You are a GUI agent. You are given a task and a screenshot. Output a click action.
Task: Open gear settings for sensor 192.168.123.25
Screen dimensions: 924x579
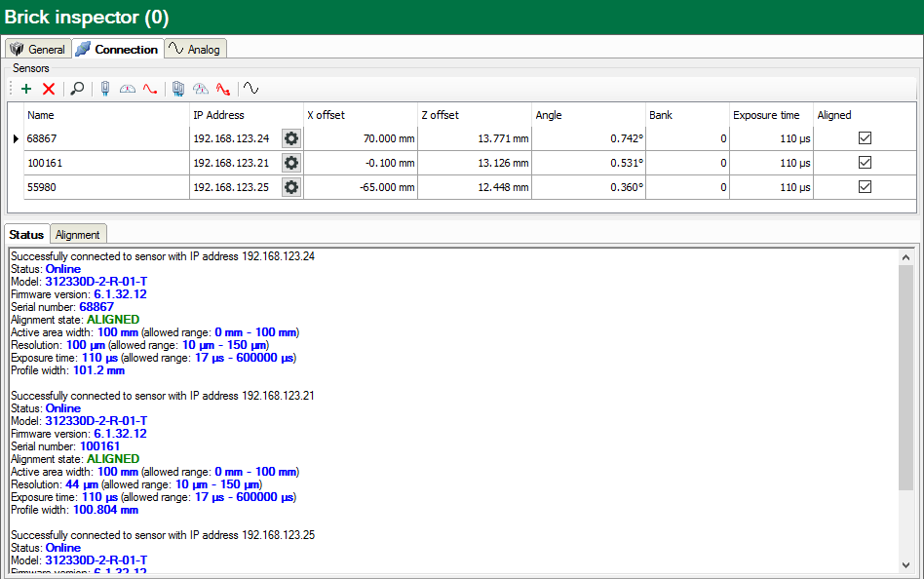290,187
